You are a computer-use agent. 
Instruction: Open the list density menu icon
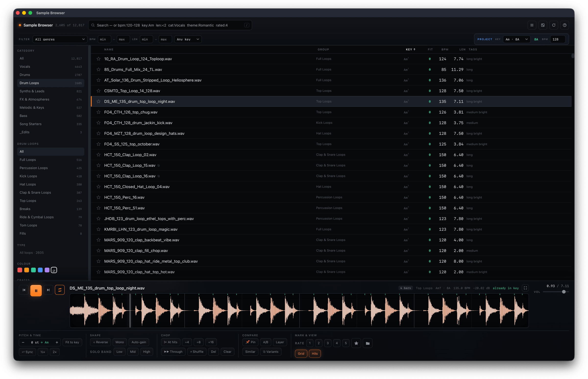click(x=532, y=25)
